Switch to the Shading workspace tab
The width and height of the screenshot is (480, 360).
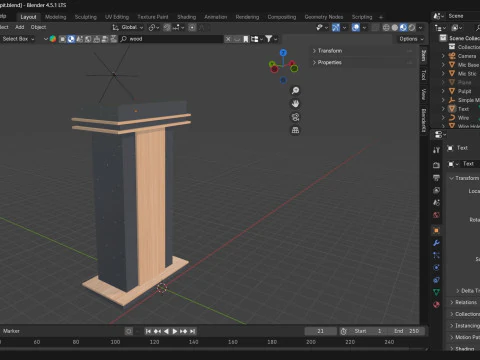(186, 17)
